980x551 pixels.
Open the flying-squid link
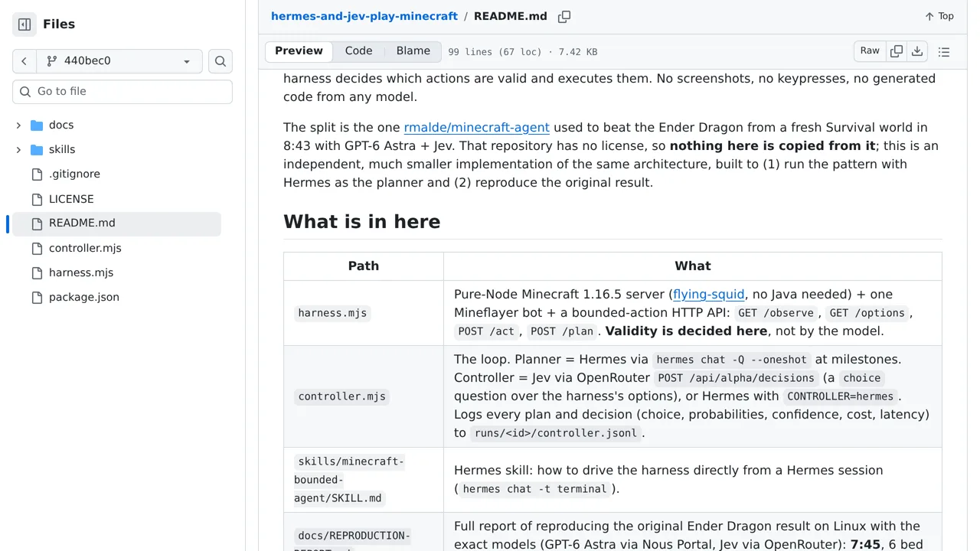[x=708, y=295]
